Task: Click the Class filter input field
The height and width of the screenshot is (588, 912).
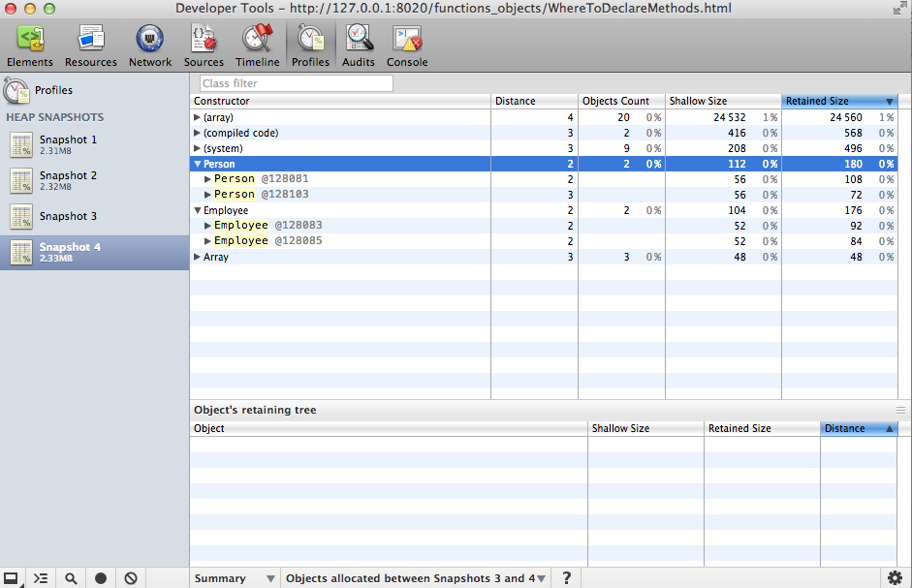Action: (296, 83)
